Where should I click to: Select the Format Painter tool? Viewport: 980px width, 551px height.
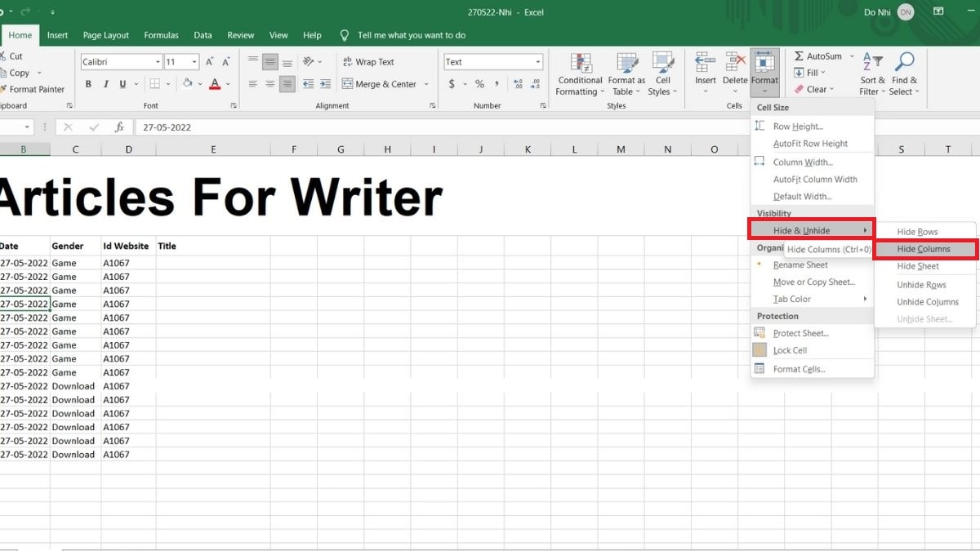tap(35, 90)
